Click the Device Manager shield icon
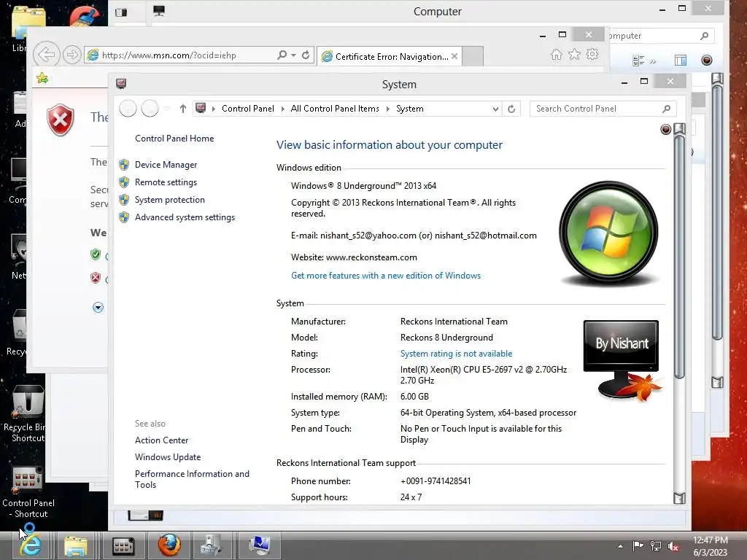Viewport: 747px width, 560px height. [x=124, y=165]
